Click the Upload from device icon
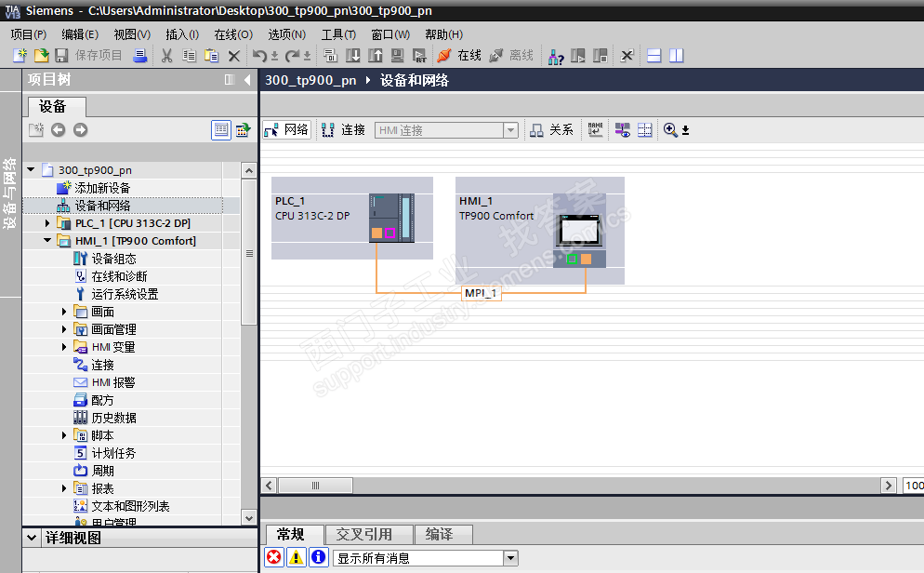 pyautogui.click(x=375, y=56)
